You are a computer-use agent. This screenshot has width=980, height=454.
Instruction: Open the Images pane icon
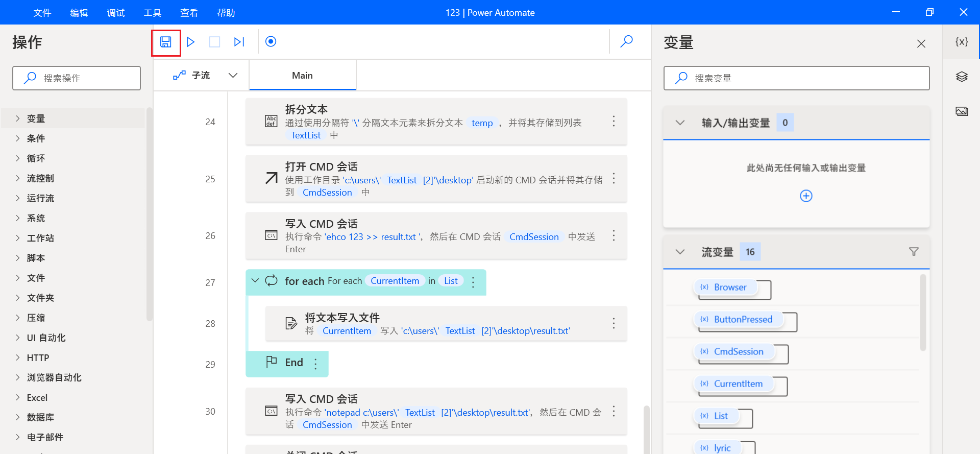point(962,111)
